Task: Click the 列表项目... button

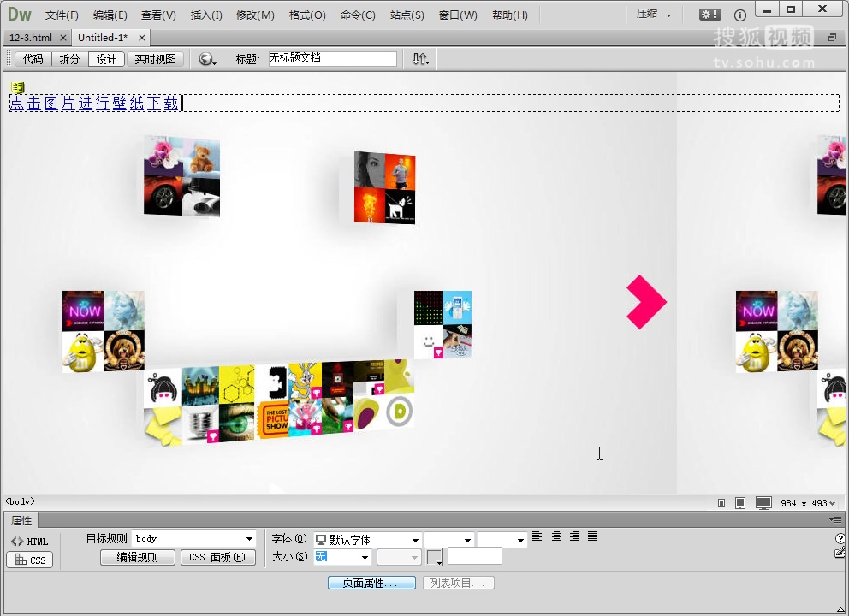Action: point(458,583)
